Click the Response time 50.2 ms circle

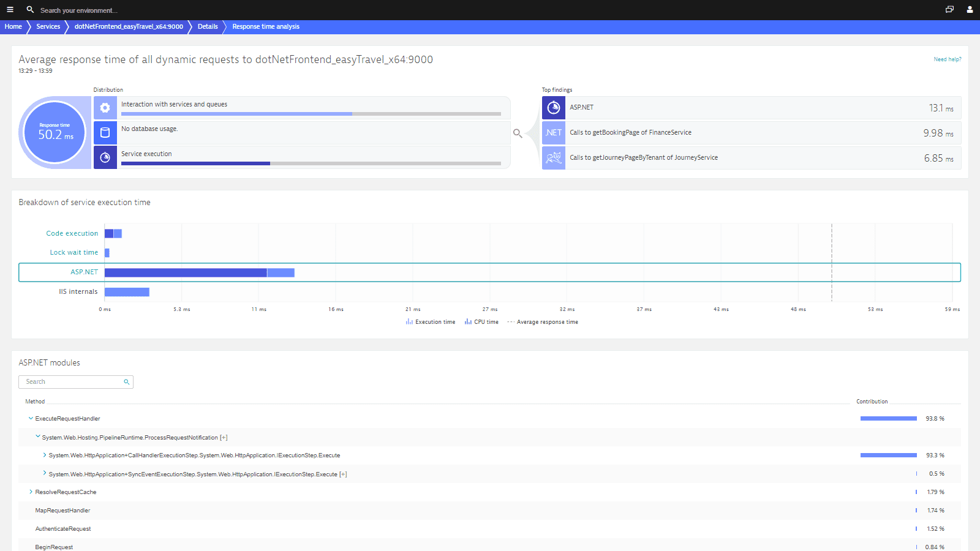55,132
